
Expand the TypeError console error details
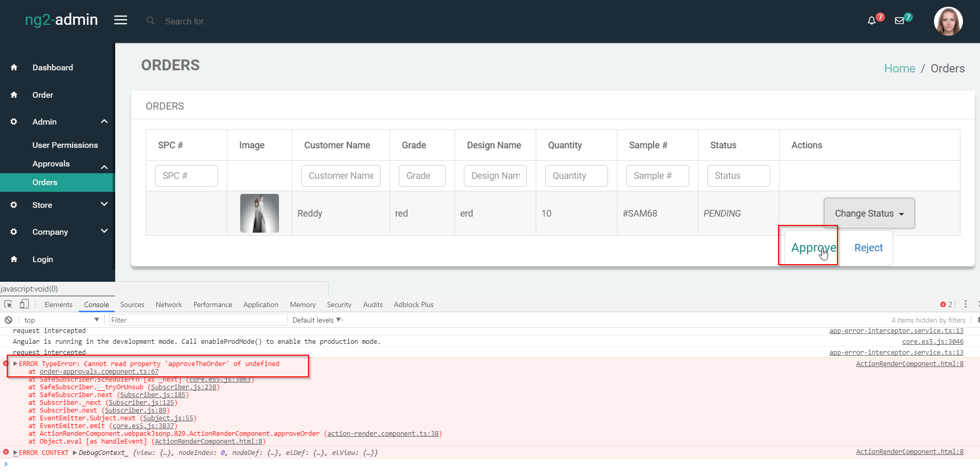click(14, 363)
